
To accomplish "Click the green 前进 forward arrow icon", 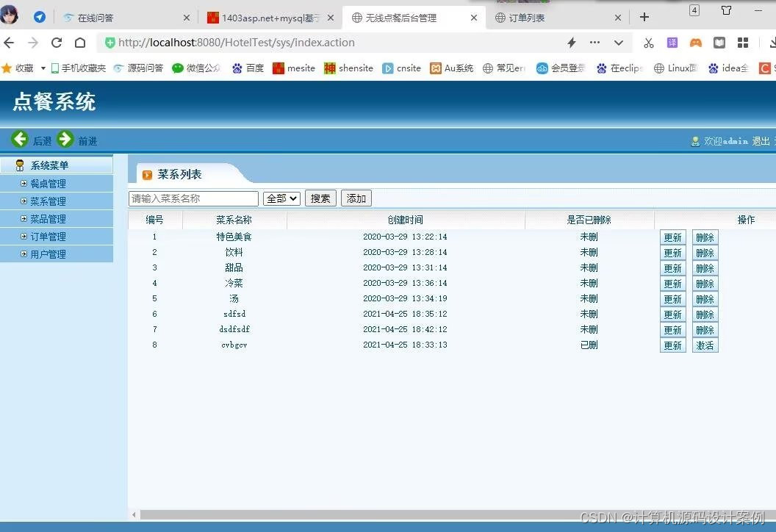I will click(x=65, y=139).
